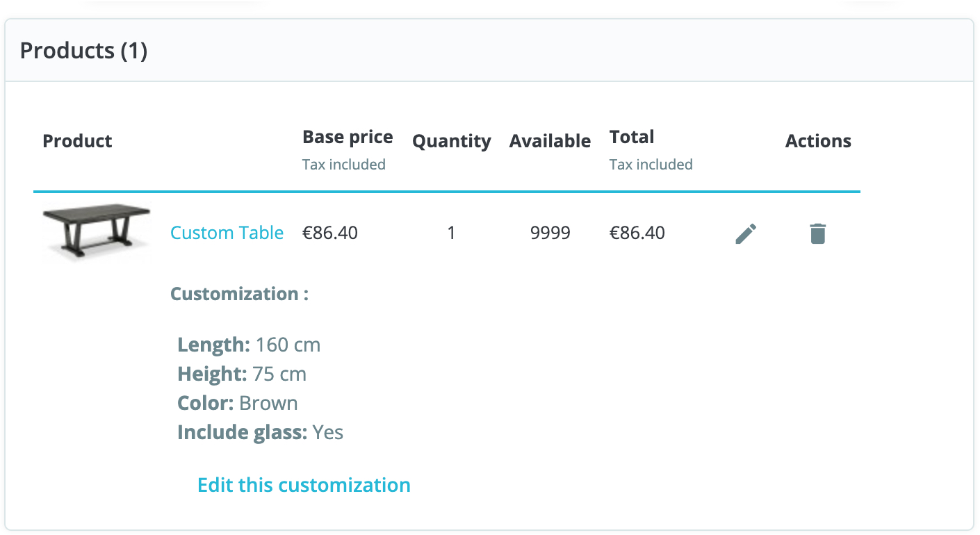Click the Quantity column header
This screenshot has width=980, height=535.
tap(451, 141)
